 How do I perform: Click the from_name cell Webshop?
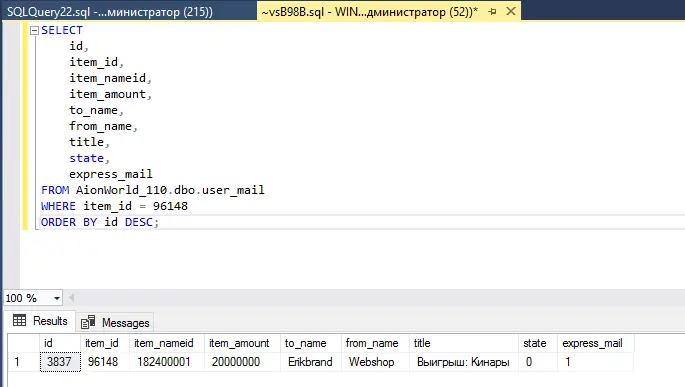coord(375,362)
